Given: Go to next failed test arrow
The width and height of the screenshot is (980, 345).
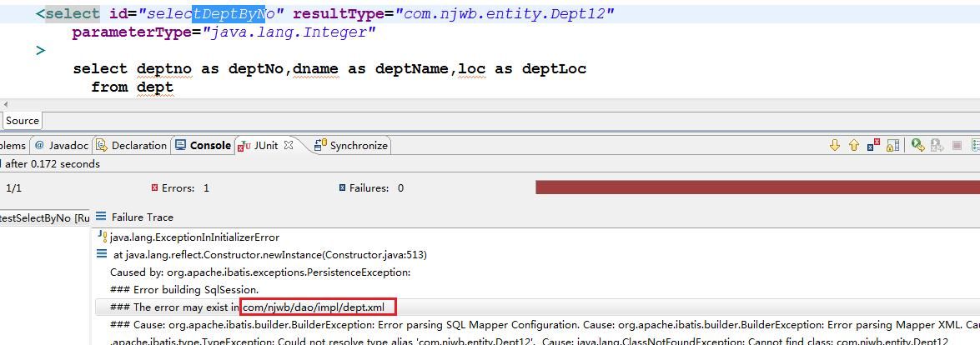Looking at the screenshot, I should (x=834, y=145).
